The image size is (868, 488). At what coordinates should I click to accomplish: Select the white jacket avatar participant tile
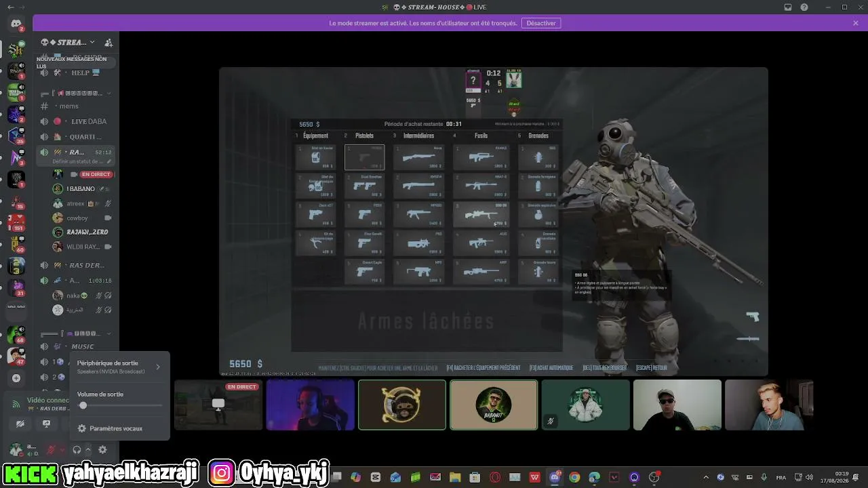585,405
